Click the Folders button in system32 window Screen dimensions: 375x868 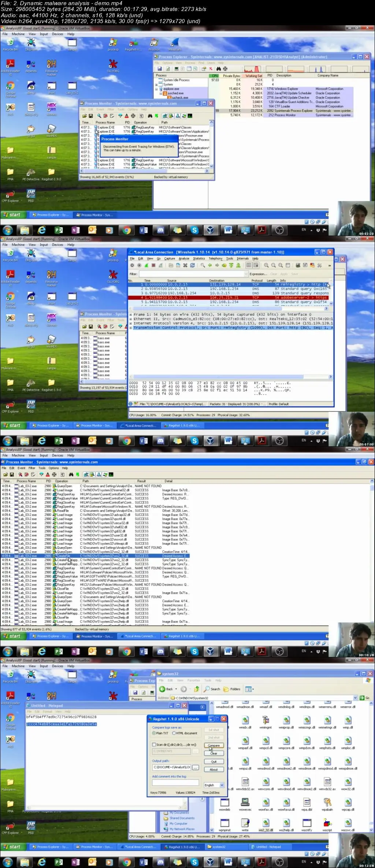tap(232, 689)
